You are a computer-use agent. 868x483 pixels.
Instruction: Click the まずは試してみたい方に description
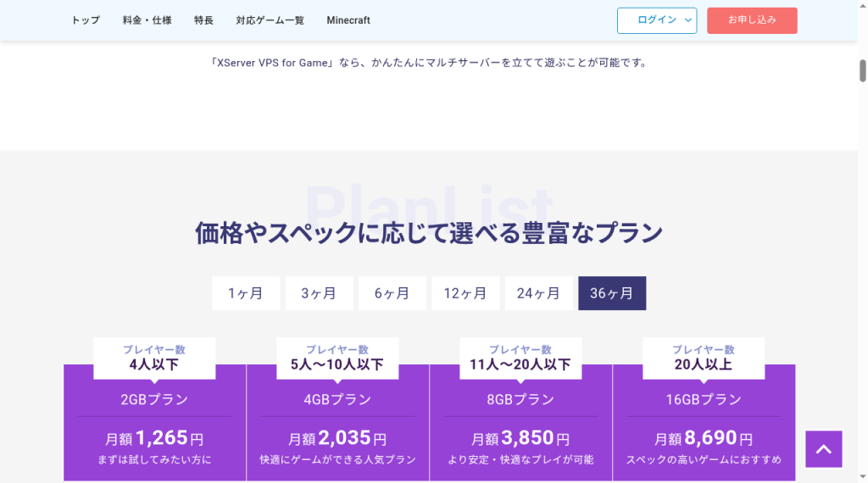pos(154,460)
